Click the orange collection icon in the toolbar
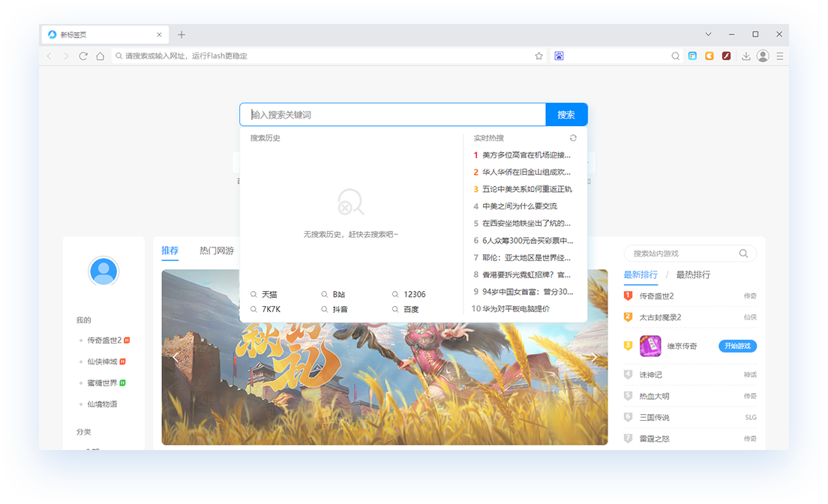This screenshot has height=504, width=828. 709,55
